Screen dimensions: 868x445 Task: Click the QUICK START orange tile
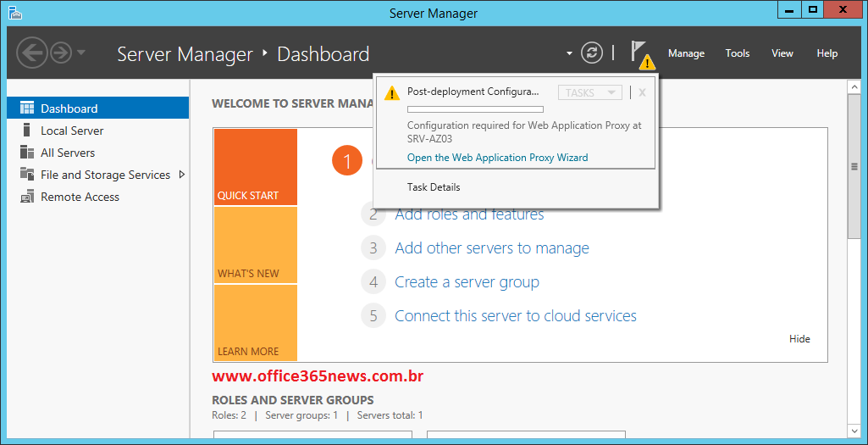(x=256, y=167)
